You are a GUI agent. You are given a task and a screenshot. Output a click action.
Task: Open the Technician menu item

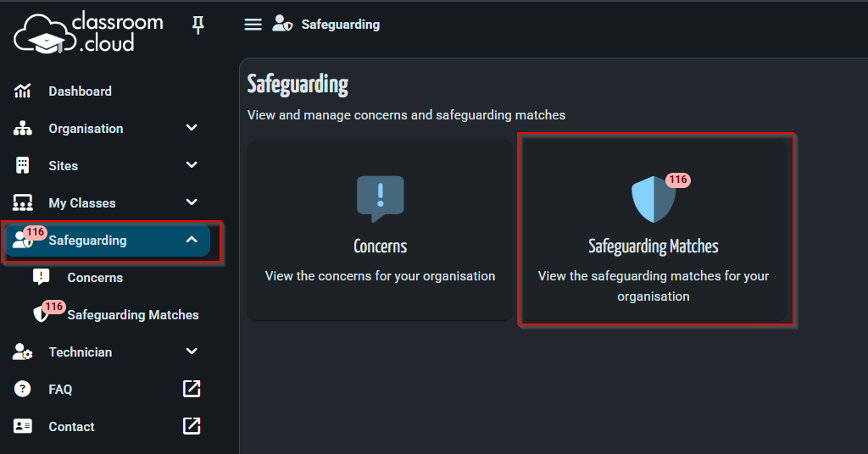click(81, 352)
